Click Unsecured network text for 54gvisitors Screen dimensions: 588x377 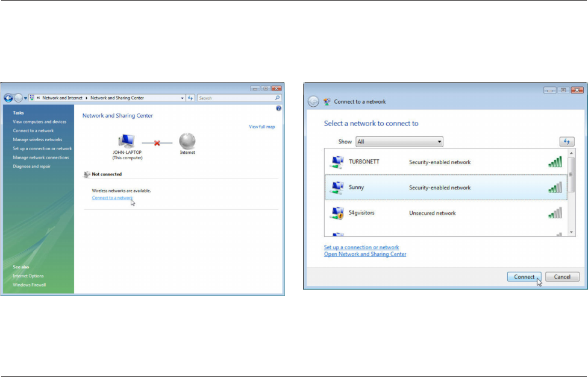point(433,214)
